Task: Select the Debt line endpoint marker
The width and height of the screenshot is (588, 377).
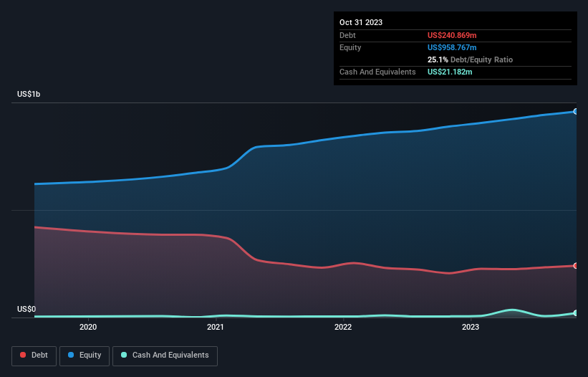Action: coord(576,266)
